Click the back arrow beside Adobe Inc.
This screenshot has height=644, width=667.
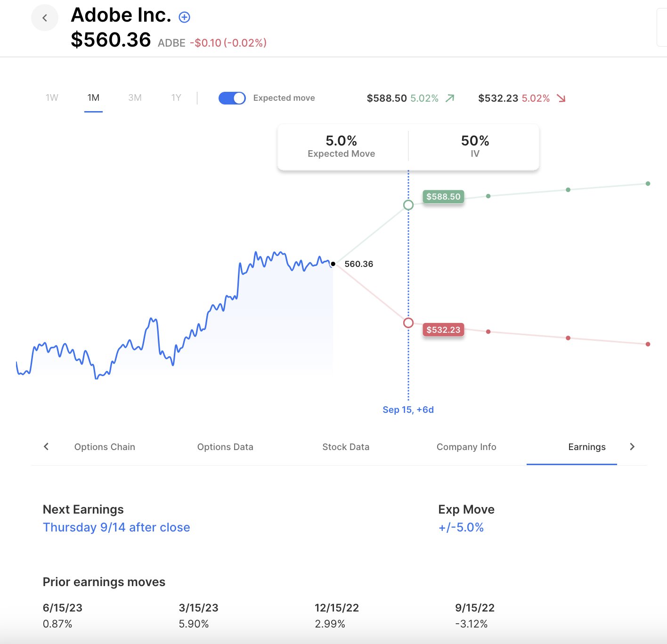45,18
